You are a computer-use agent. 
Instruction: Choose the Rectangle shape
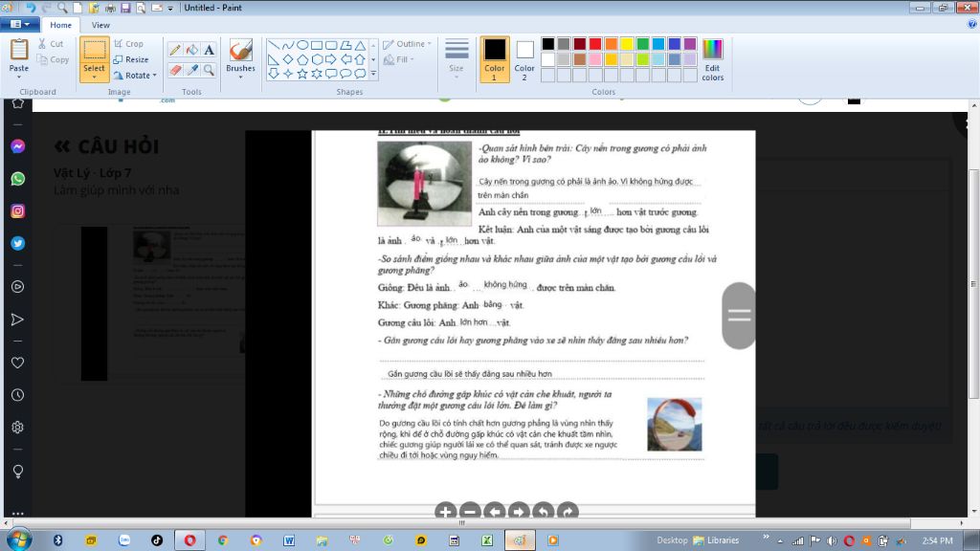[x=317, y=45]
